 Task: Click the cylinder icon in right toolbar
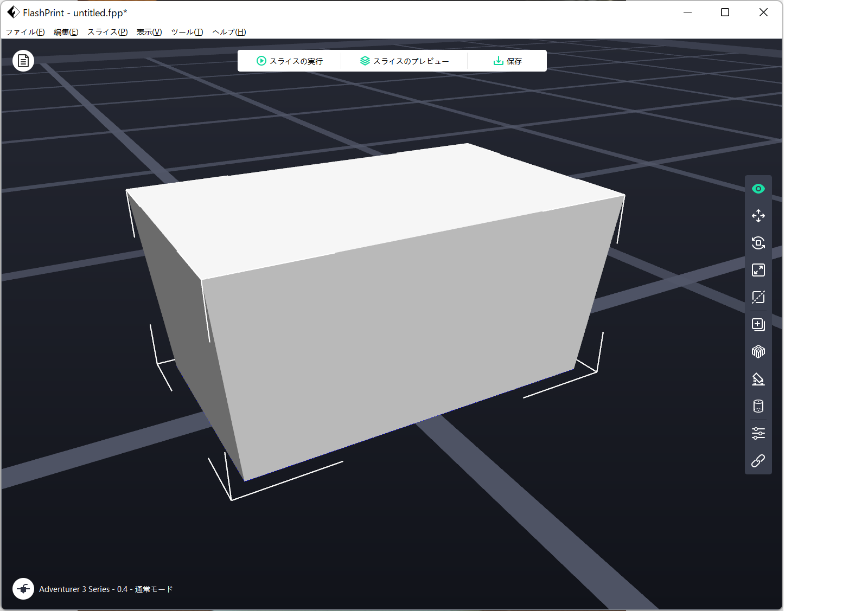(x=758, y=406)
